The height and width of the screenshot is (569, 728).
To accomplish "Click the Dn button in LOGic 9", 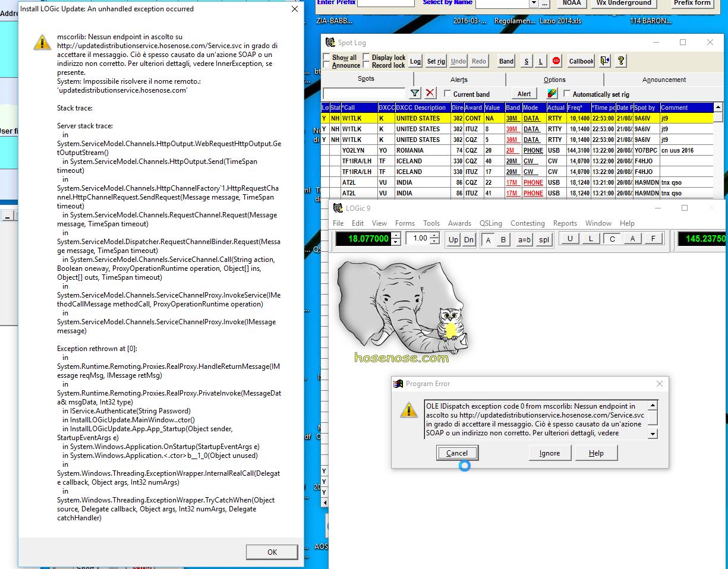I will pyautogui.click(x=469, y=239).
